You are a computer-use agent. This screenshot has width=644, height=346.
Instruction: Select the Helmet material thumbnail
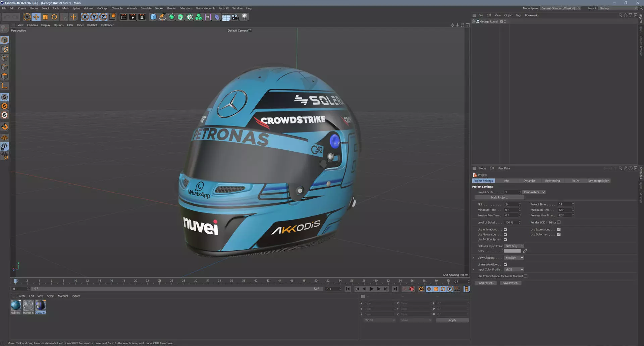[16, 305]
